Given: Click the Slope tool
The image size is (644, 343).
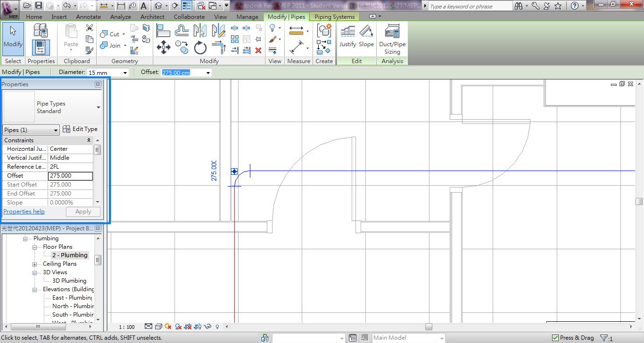Looking at the screenshot, I should coord(366,36).
